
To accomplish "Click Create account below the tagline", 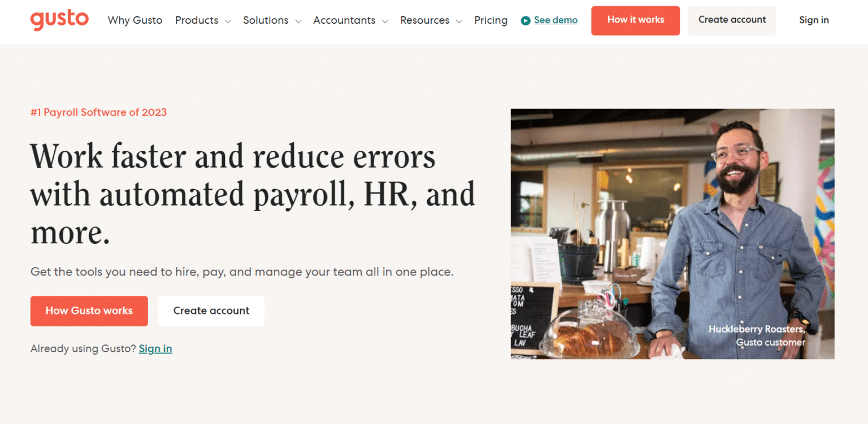I will pos(211,311).
